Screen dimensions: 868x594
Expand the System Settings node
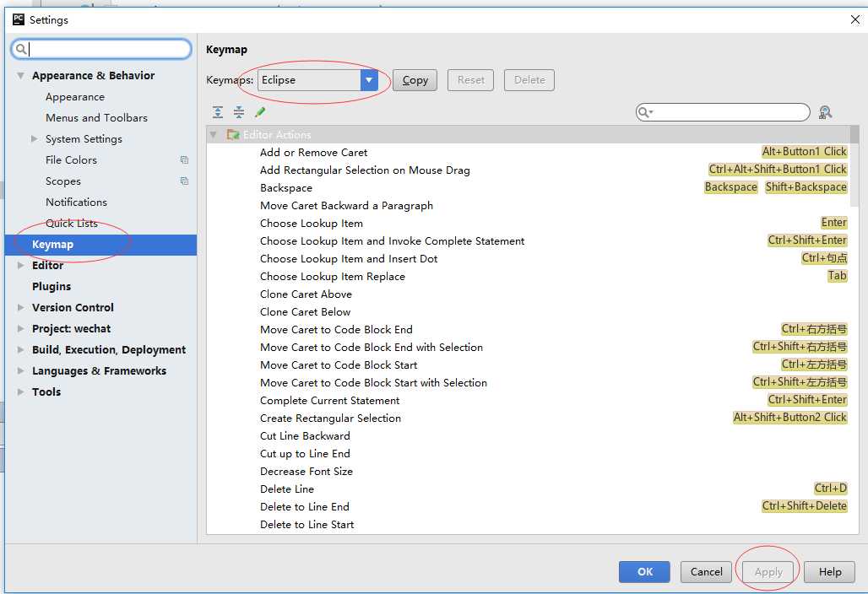tap(35, 139)
